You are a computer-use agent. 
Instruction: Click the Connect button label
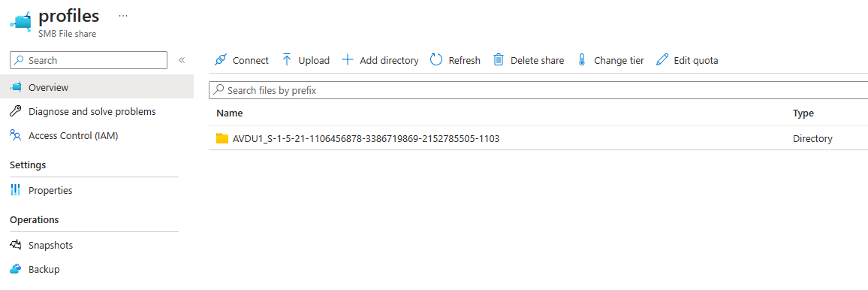point(251,60)
